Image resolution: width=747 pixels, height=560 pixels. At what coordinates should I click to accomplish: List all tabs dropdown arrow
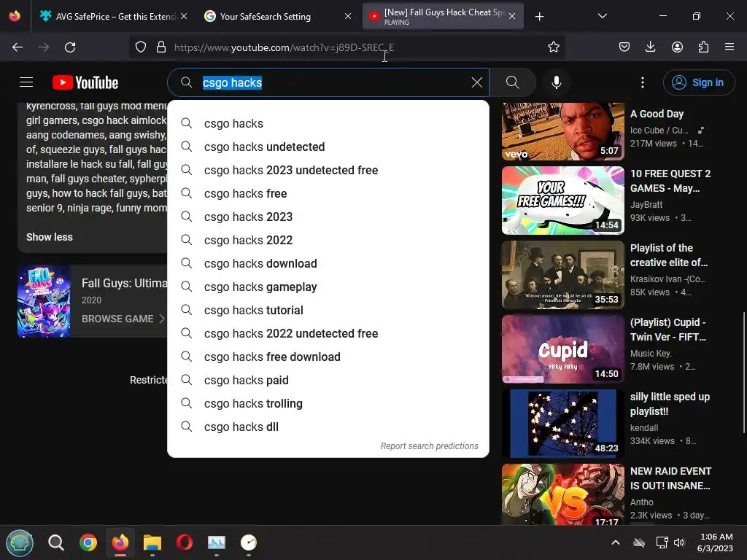[x=602, y=16]
